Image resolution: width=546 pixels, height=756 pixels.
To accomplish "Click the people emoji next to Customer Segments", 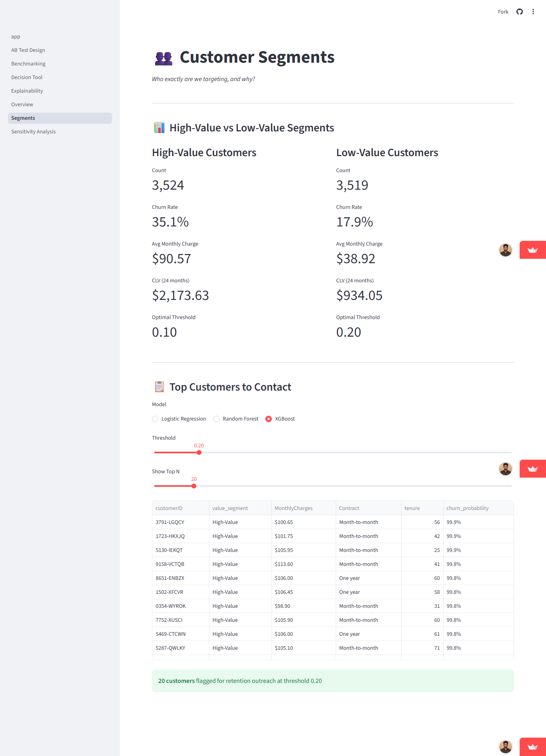I will click(x=163, y=58).
